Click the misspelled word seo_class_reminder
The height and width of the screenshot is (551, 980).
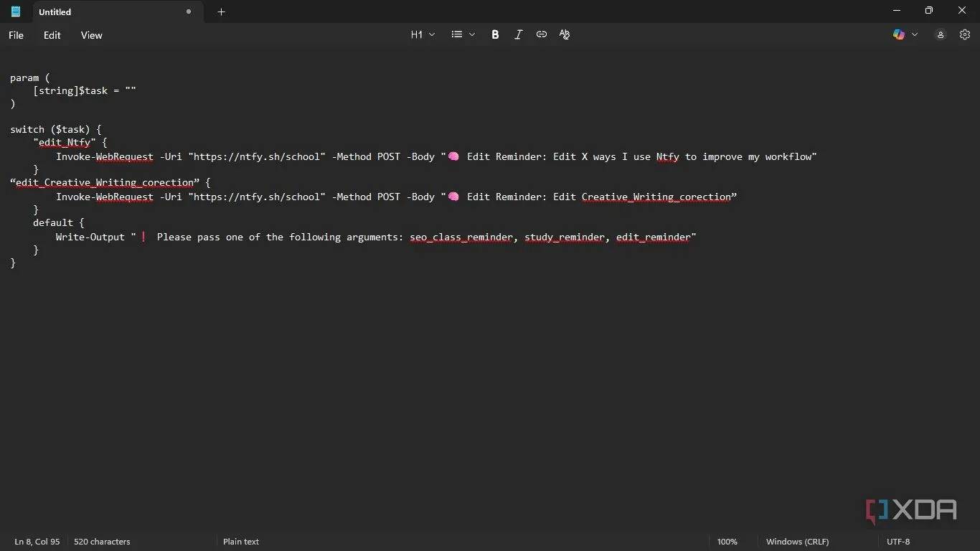pyautogui.click(x=461, y=237)
